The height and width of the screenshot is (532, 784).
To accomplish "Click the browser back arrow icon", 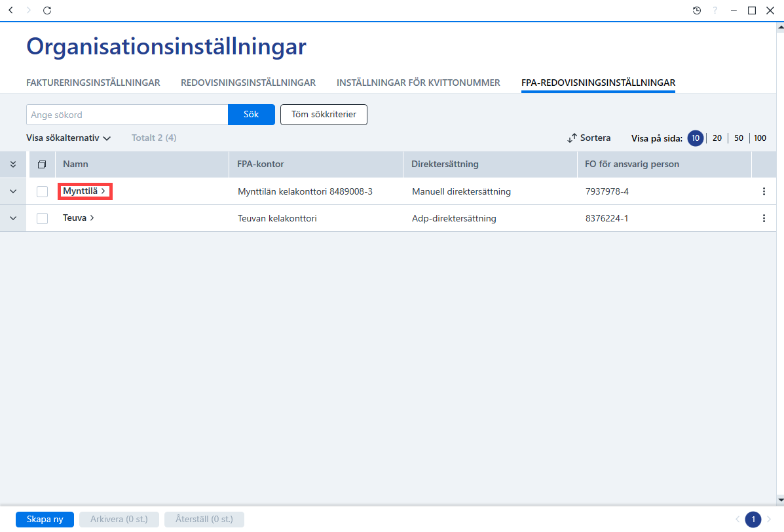I will click(11, 10).
